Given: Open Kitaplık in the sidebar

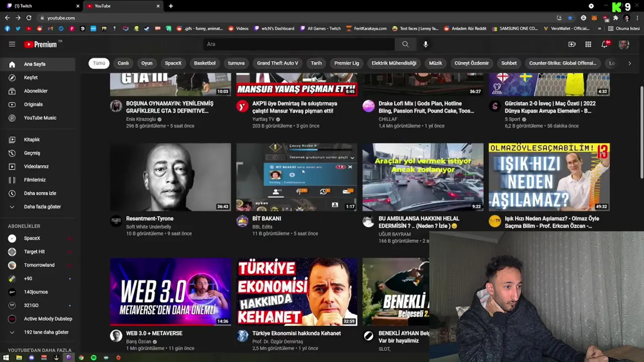Looking at the screenshot, I should (x=38, y=140).
